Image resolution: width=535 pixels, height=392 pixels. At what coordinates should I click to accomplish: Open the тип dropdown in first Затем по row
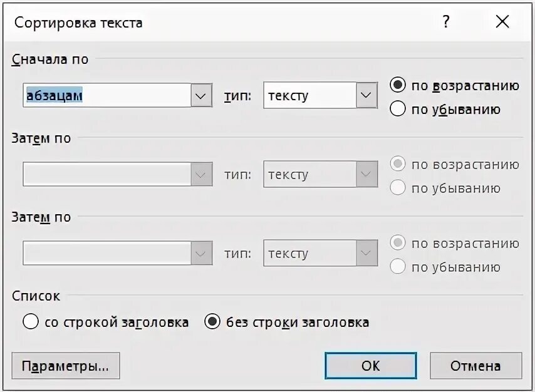366,174
